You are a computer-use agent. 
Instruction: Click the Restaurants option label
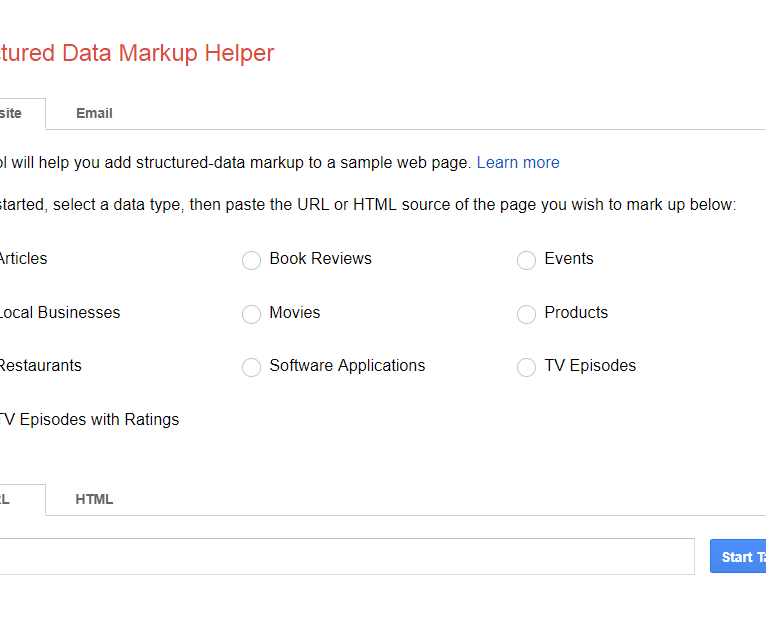coord(40,365)
